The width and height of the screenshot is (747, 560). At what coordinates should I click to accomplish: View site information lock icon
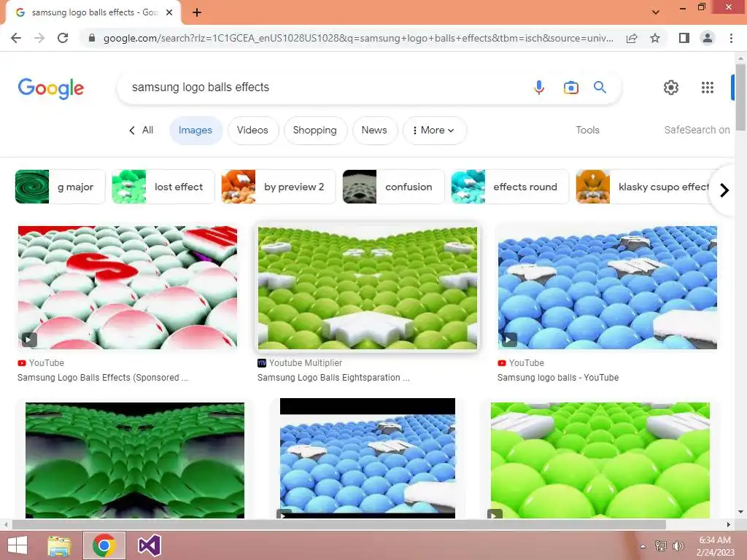tap(92, 38)
